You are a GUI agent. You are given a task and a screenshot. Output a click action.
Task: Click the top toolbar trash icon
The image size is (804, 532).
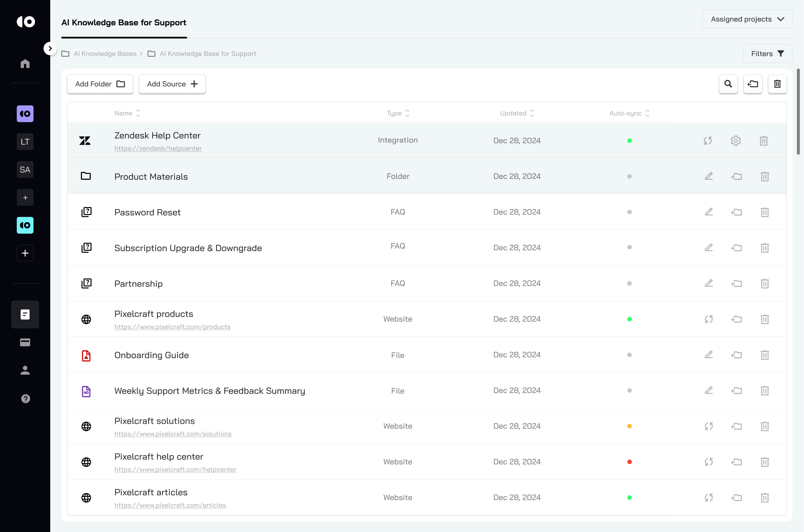pos(777,84)
